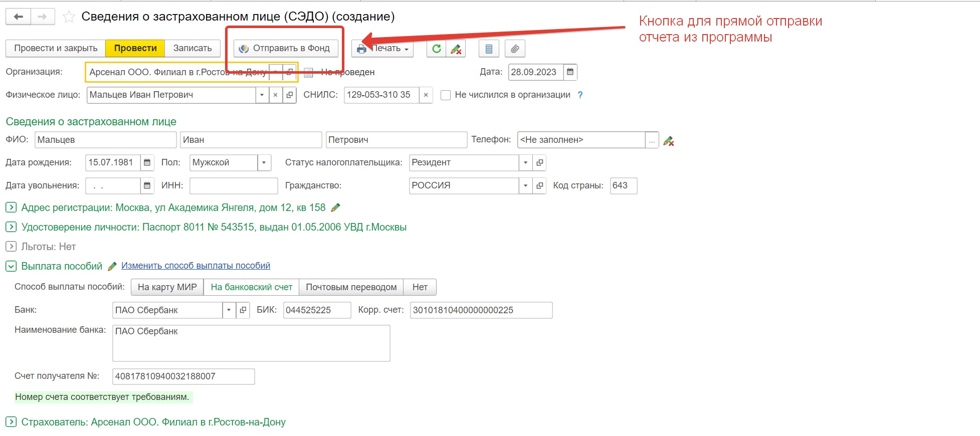Click the edit-cancel icon next to Телефон
This screenshot has height=436, width=980.
click(668, 141)
